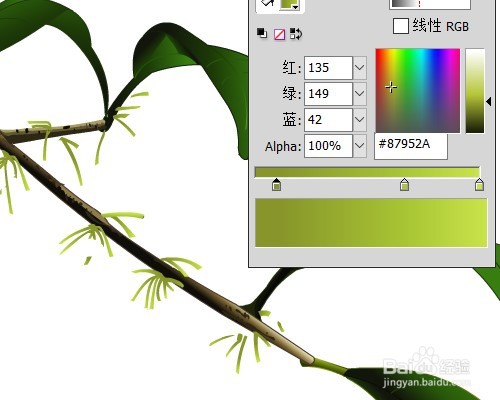Select the middle gradient color stop
The width and height of the screenshot is (500, 400).
pyautogui.click(x=404, y=185)
